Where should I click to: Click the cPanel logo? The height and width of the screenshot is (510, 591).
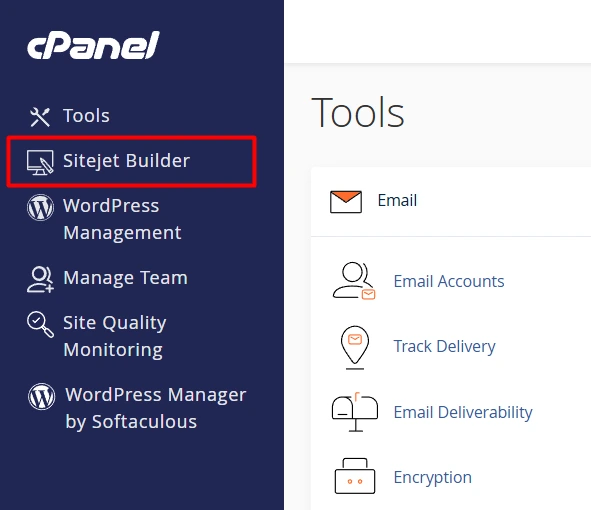click(93, 45)
